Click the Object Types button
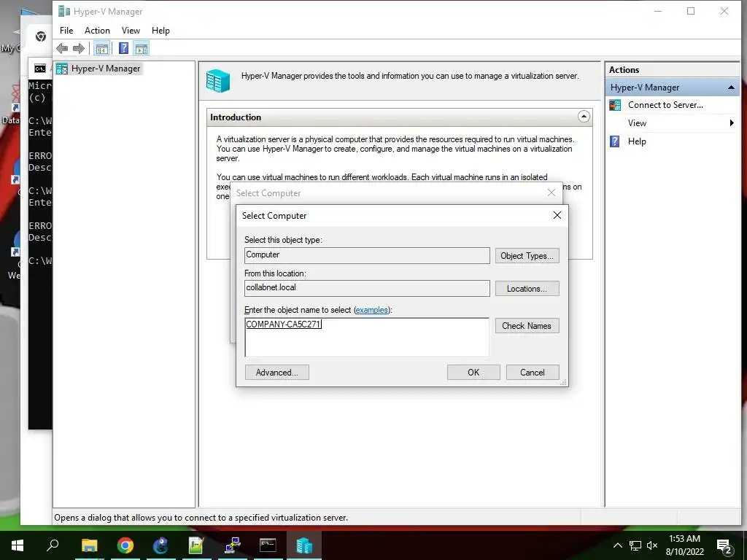747x560 pixels. click(x=527, y=256)
